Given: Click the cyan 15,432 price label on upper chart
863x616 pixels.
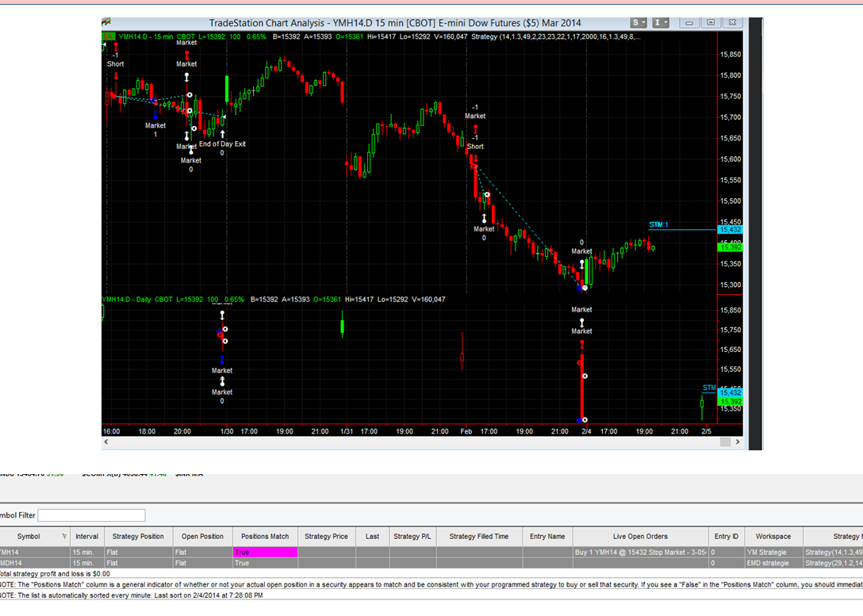Looking at the screenshot, I should 731,230.
